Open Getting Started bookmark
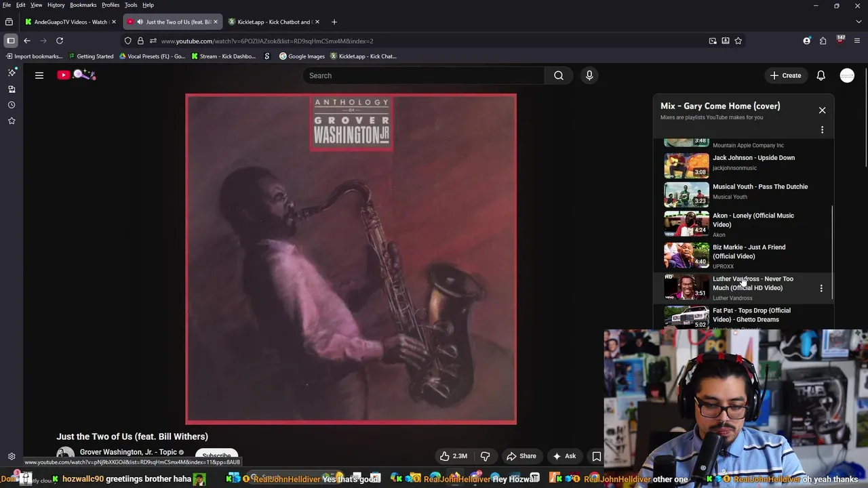 pos(91,56)
